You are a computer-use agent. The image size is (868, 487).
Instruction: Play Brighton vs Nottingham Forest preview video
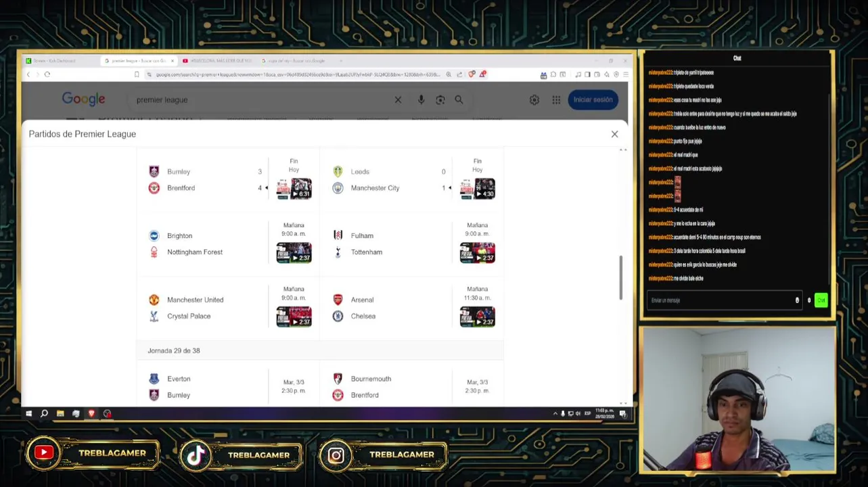294,252
